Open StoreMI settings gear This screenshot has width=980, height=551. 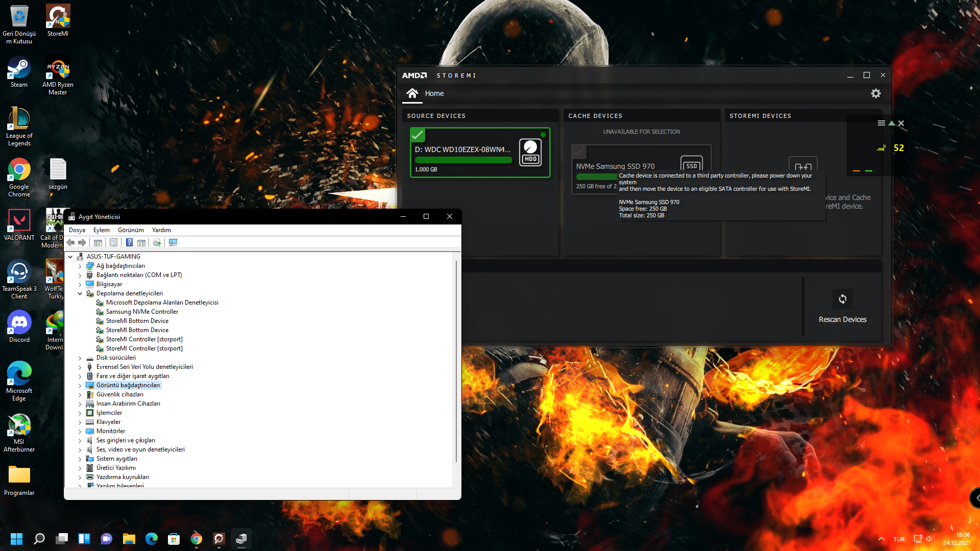pyautogui.click(x=876, y=93)
